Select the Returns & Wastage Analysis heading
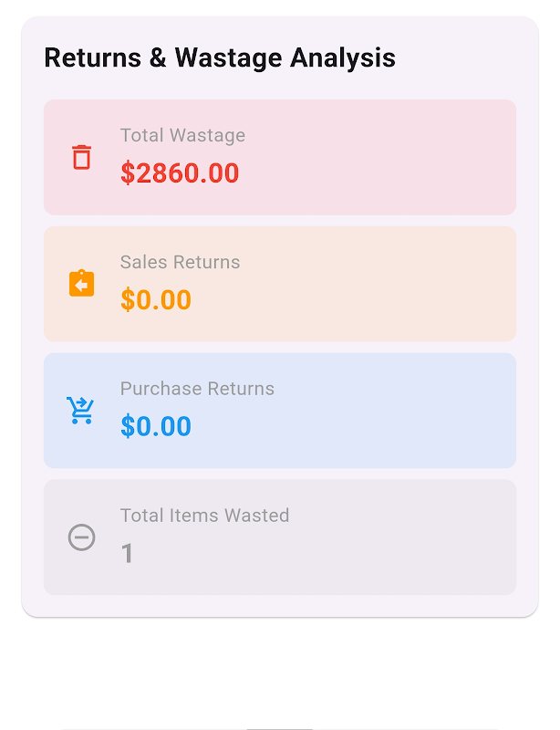 (220, 57)
